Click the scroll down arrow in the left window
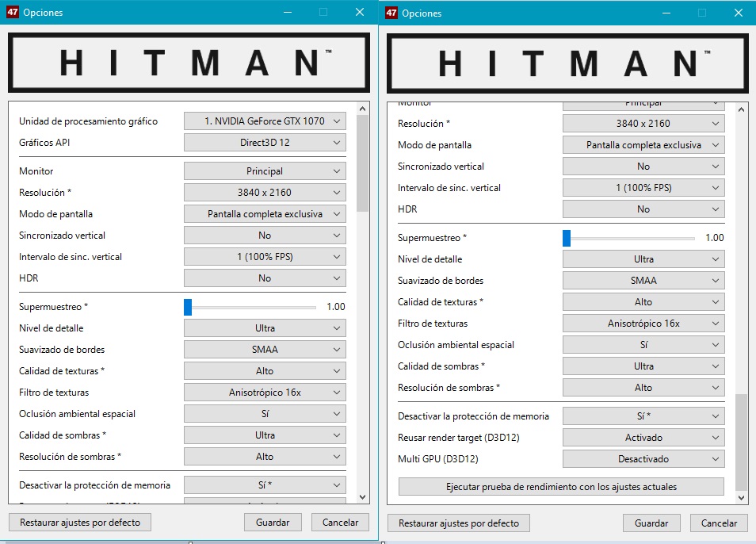This screenshot has height=544, width=756. point(363,496)
